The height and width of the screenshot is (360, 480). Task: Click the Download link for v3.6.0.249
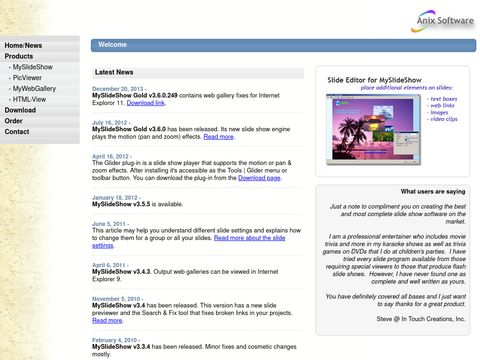click(146, 103)
